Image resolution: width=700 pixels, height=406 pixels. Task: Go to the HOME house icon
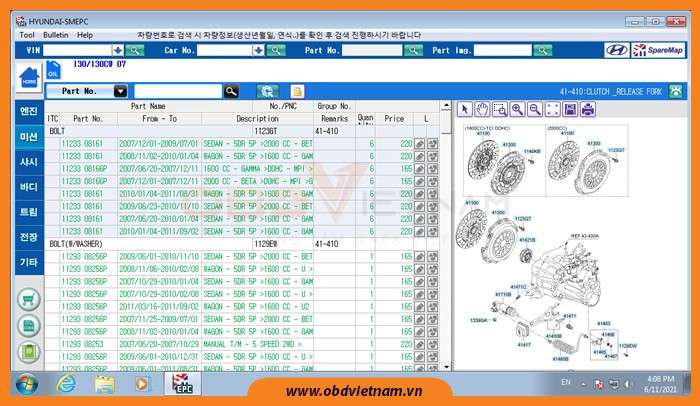point(29,78)
